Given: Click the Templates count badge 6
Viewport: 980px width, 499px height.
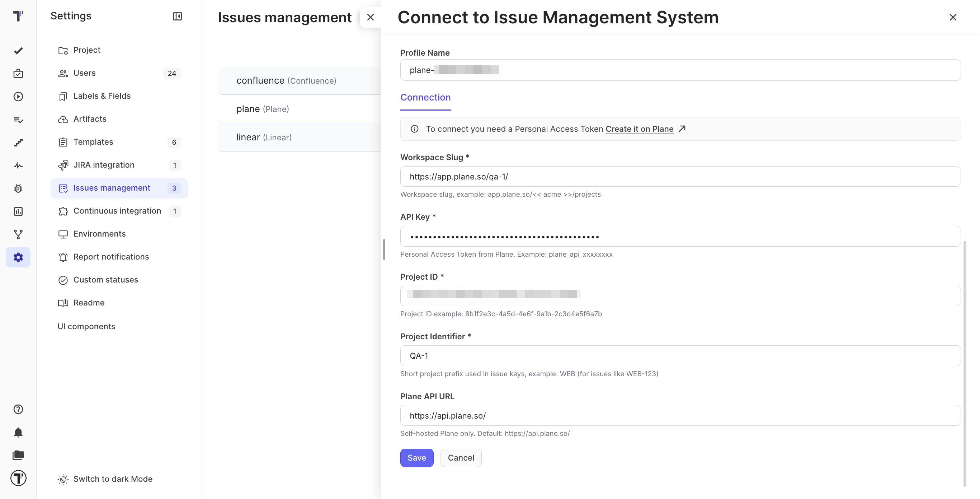Looking at the screenshot, I should (174, 142).
